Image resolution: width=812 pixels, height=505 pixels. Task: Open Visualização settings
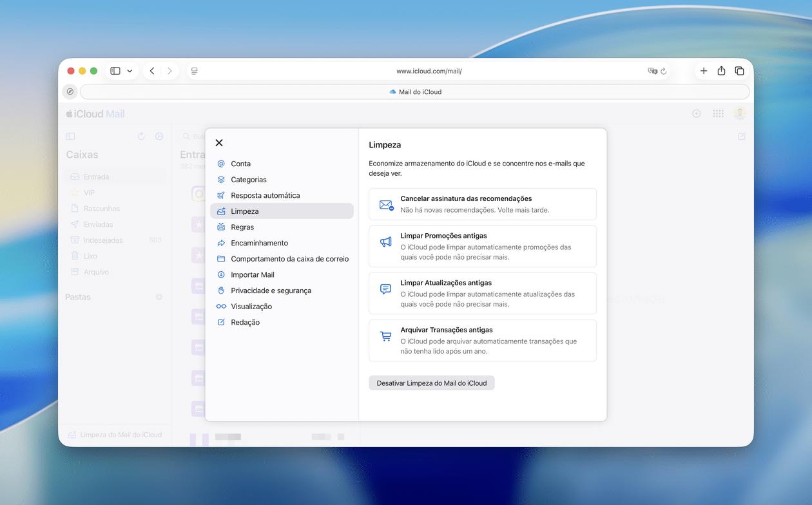[x=282, y=307]
